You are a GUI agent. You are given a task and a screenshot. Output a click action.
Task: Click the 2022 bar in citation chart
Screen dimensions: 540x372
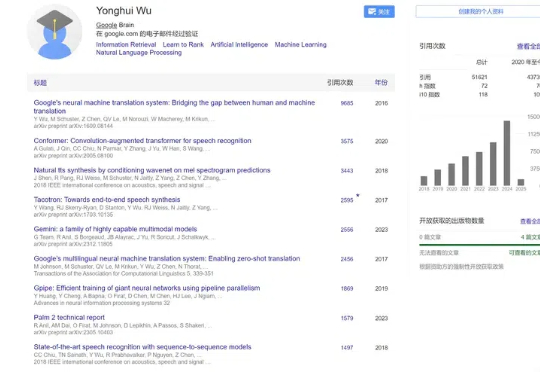(x=479, y=169)
